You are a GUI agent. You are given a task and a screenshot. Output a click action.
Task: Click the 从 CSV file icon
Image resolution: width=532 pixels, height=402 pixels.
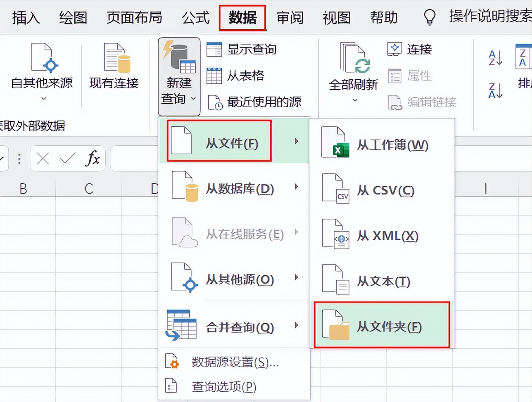[x=336, y=189]
